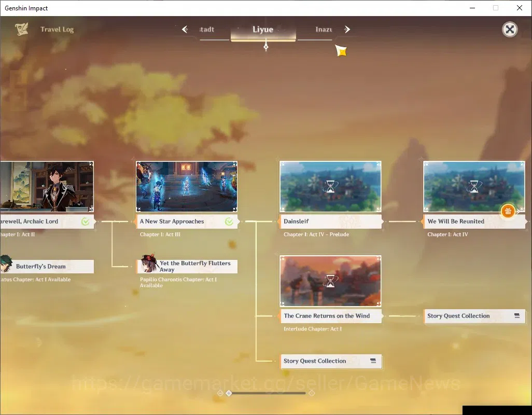This screenshot has height=415, width=532.
Task: Click the hourglass icon on Dainsleif thumbnail
Action: tap(330, 187)
